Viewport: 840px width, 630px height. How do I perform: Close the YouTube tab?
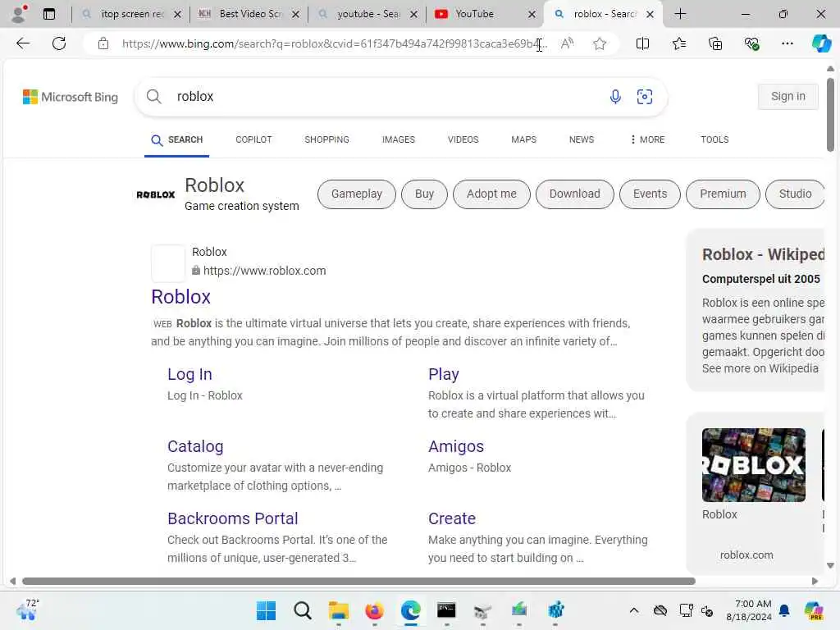[x=532, y=15]
